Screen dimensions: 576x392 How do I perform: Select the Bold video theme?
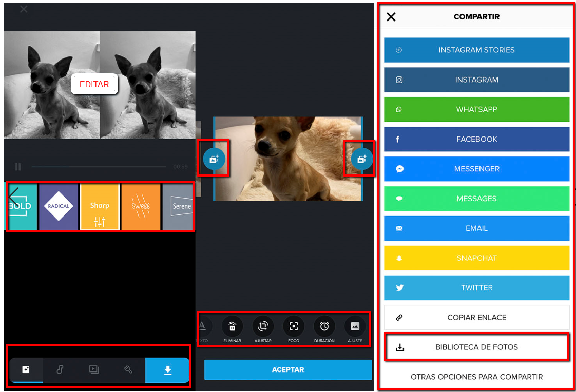pyautogui.click(x=22, y=207)
